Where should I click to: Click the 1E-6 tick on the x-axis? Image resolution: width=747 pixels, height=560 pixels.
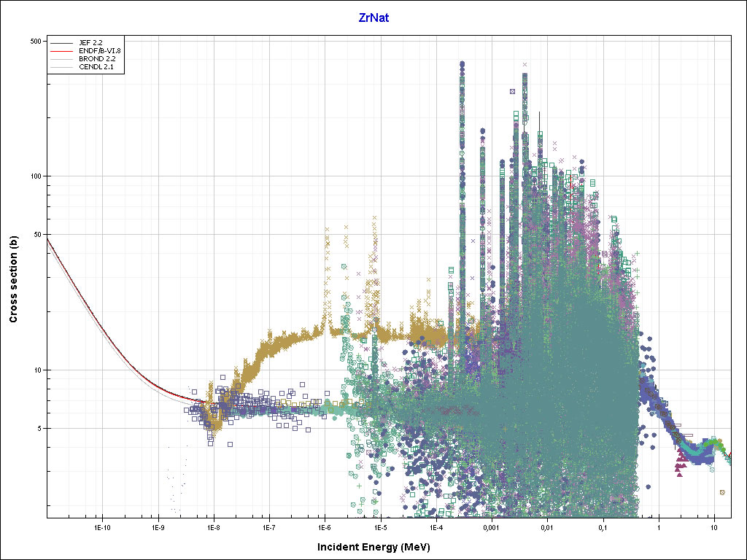[325, 526]
